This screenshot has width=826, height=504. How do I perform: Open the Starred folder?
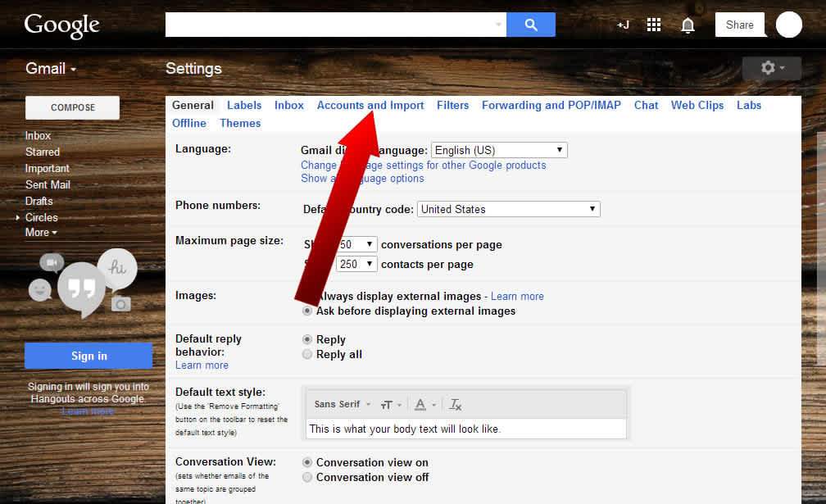click(x=42, y=152)
